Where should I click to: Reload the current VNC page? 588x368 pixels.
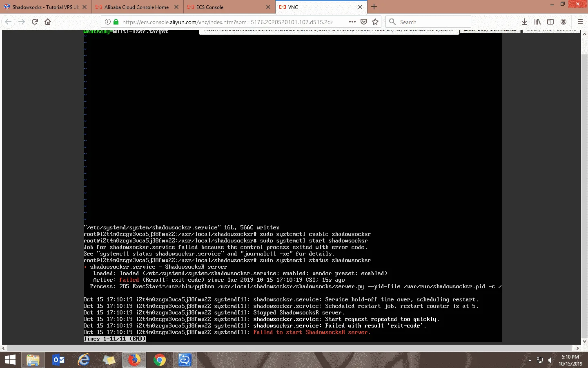coord(35,22)
